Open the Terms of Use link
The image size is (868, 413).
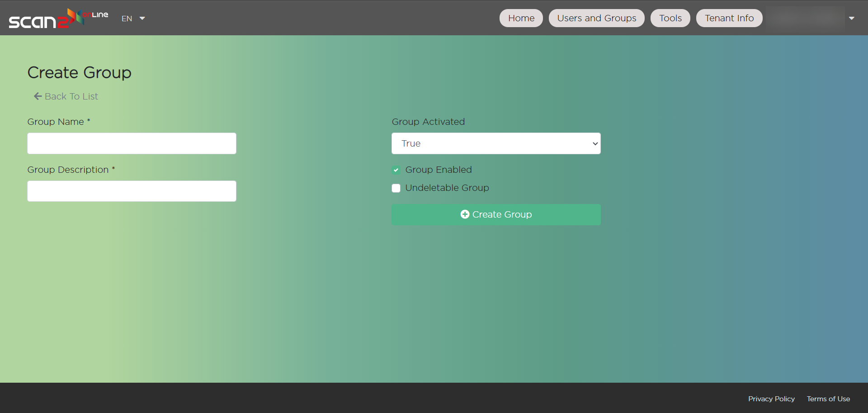828,399
